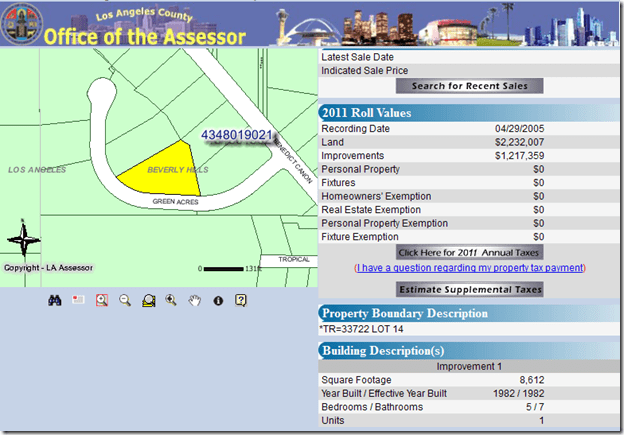Open the question mark help icon
The image size is (624, 435).
coord(241,300)
